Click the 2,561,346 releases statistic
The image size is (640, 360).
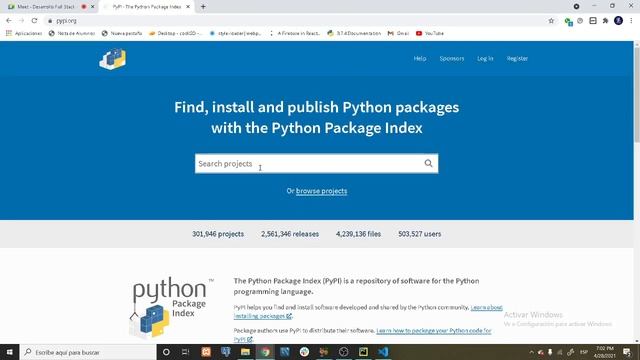point(290,234)
